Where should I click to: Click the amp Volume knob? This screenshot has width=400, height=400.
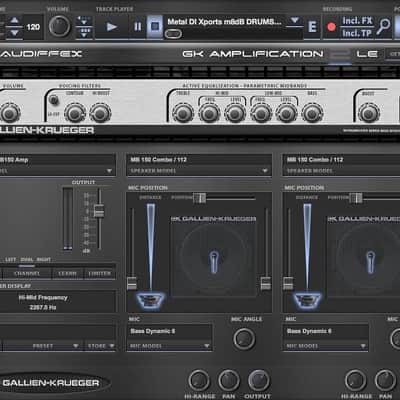point(9,113)
